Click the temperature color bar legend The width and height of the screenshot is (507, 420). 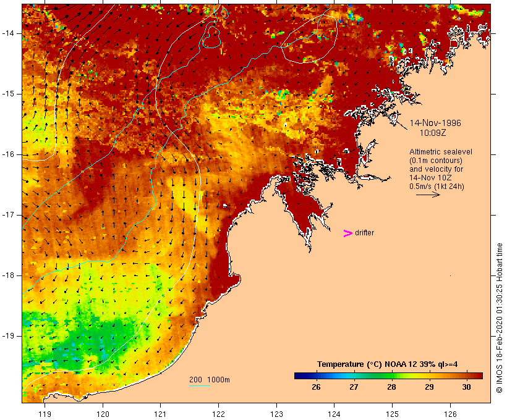click(388, 376)
